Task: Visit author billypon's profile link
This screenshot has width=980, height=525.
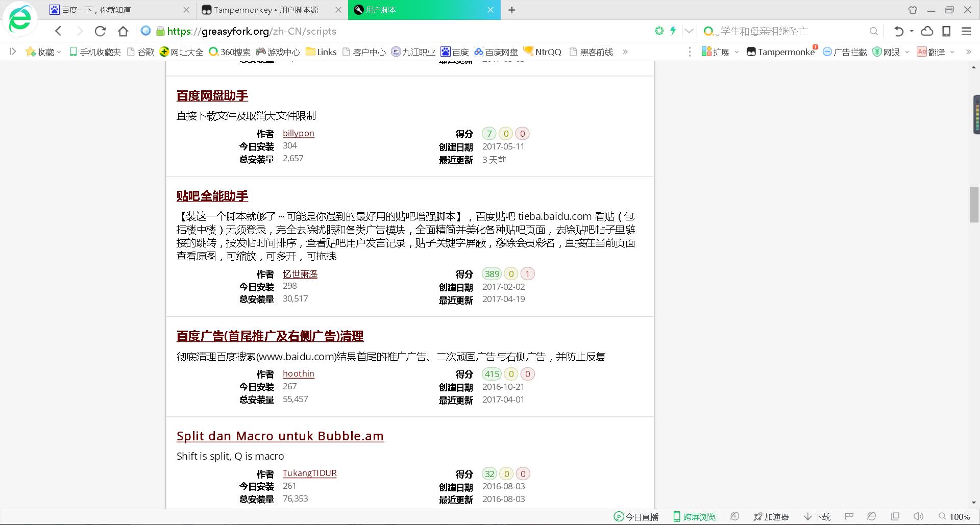Action: [x=298, y=133]
